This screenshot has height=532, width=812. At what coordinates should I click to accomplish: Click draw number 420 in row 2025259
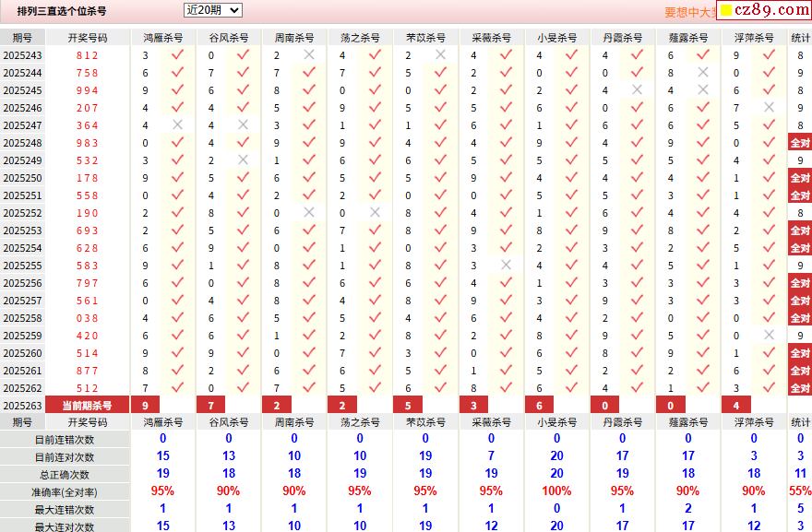coord(87,336)
